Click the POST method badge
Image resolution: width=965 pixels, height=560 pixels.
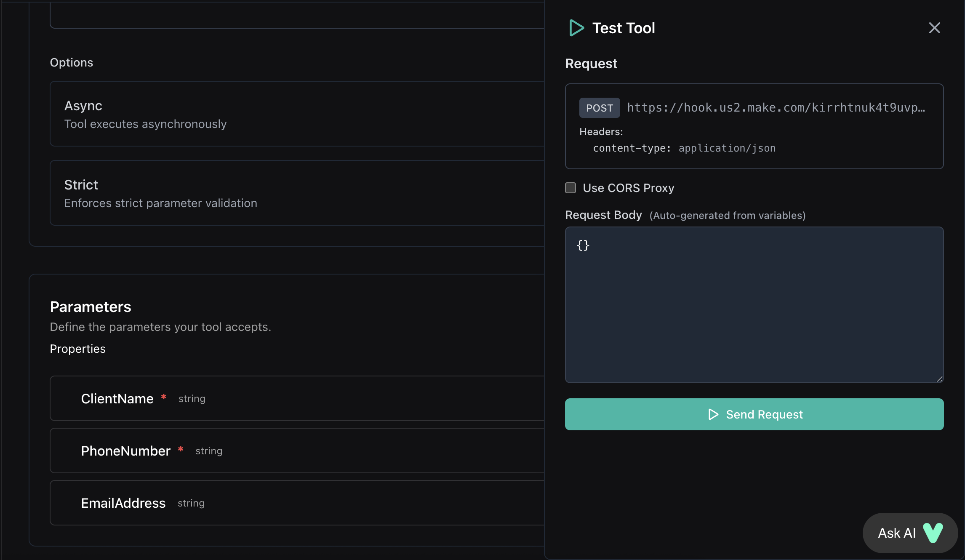(599, 108)
